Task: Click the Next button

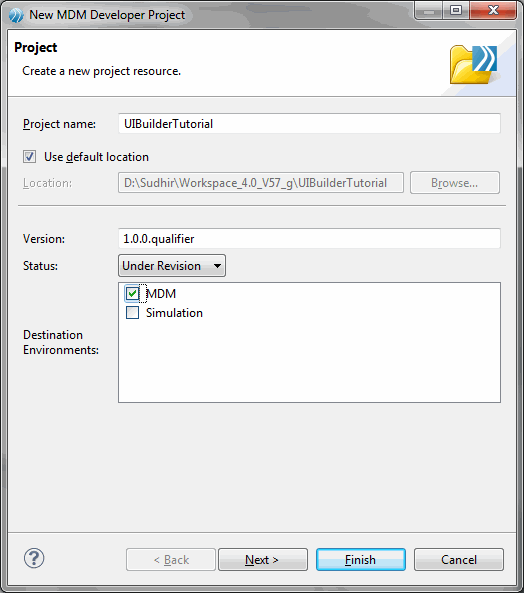Action: pyautogui.click(x=263, y=559)
